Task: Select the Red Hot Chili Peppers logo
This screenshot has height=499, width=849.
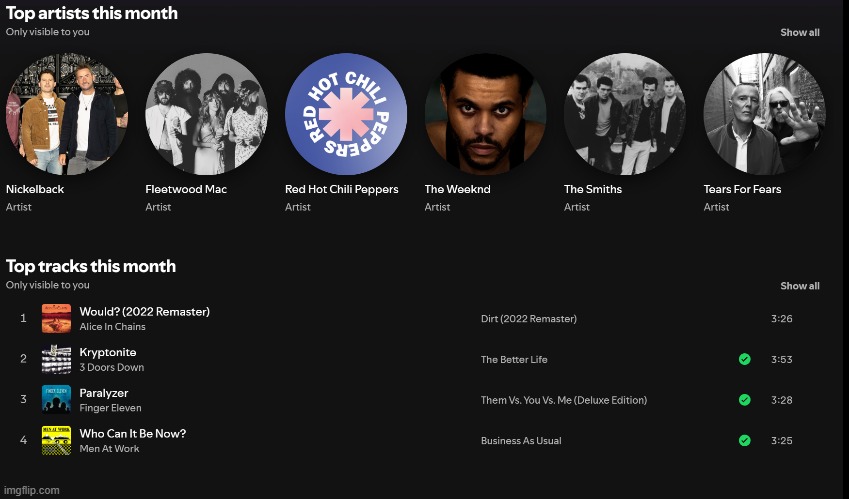Action: pos(345,114)
